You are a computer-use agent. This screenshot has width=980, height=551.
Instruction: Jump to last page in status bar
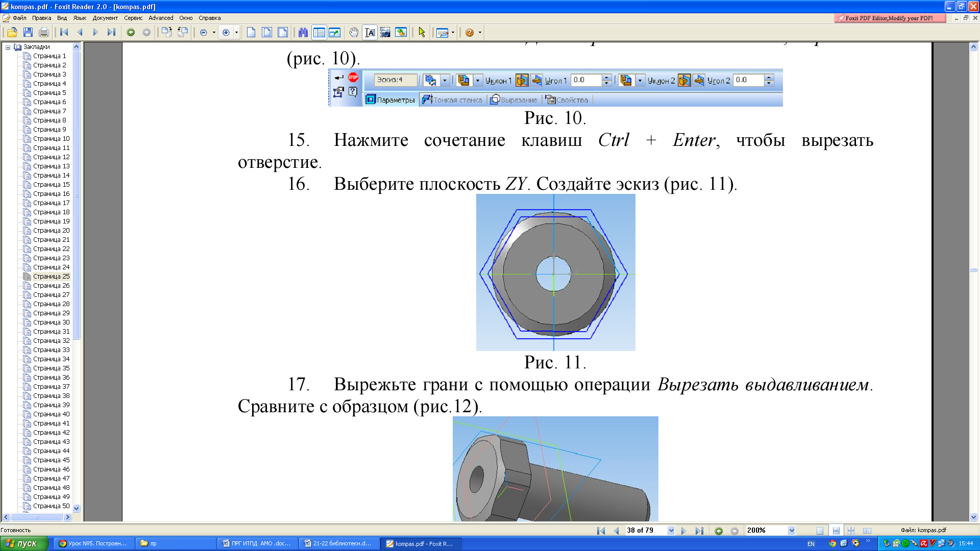click(x=699, y=531)
